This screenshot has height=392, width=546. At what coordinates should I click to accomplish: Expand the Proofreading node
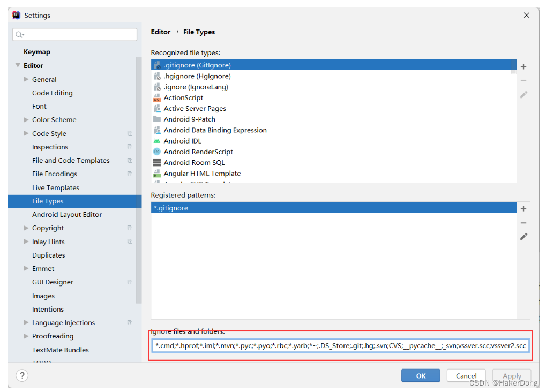pyautogui.click(x=26, y=336)
